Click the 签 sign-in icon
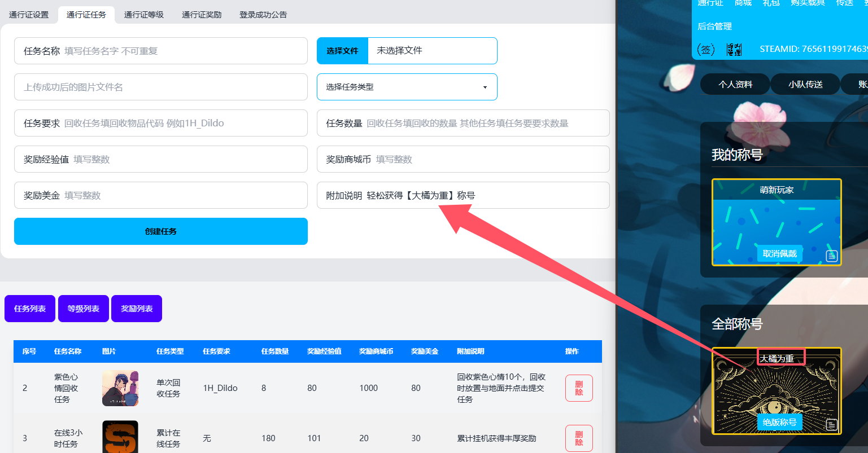Viewport: 868px width, 453px height. coord(706,50)
